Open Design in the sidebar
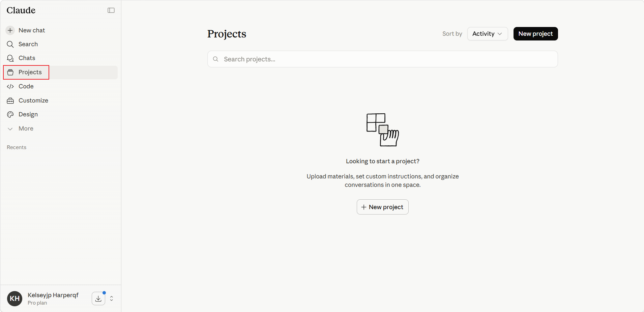 [x=61, y=114]
